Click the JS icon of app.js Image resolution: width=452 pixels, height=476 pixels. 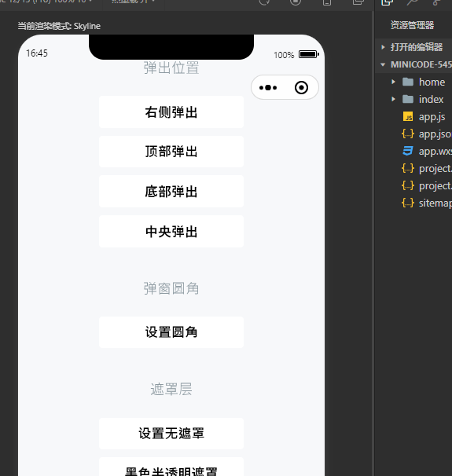click(x=408, y=116)
